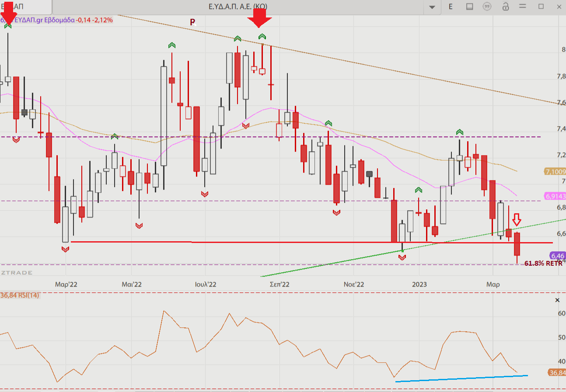
Task: Select the P annotation letter on chart
Action: tap(192, 22)
